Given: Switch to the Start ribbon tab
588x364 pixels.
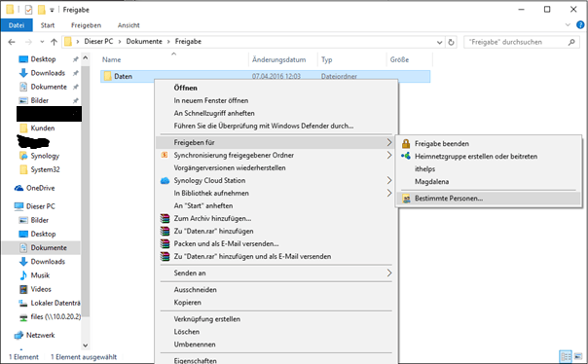Looking at the screenshot, I should pyautogui.click(x=48, y=25).
